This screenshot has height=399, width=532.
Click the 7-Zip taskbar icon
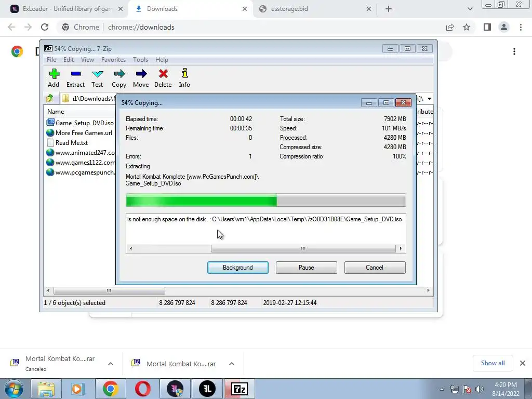(x=239, y=389)
